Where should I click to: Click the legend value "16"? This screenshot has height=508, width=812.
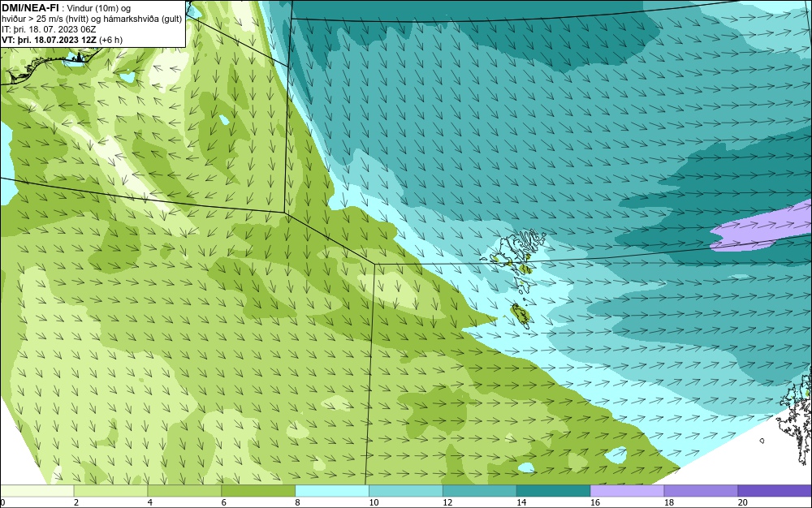[595, 502]
